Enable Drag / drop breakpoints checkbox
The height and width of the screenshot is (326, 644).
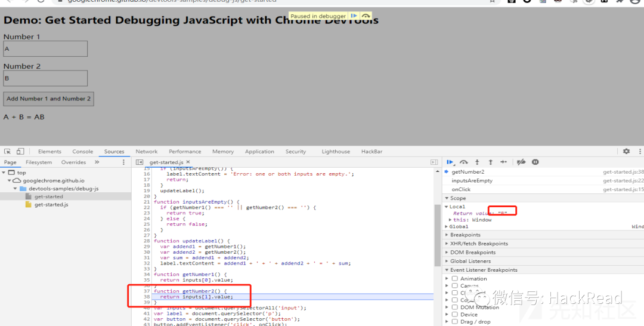(x=454, y=321)
